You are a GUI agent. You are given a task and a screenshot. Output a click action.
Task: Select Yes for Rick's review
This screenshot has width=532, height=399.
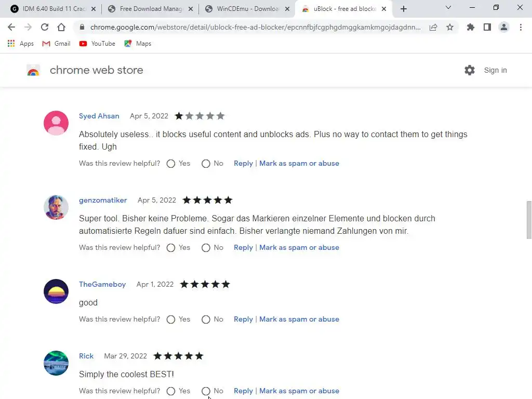tap(170, 391)
